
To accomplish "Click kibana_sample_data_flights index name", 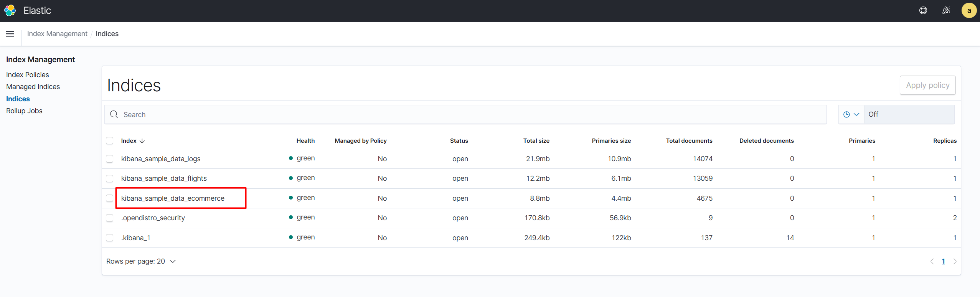I will point(164,178).
